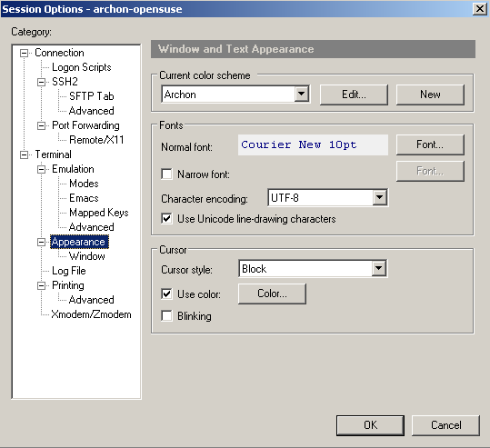Enable the Blinking cursor checkbox
Image resolution: width=490 pixels, height=448 pixels.
pyautogui.click(x=166, y=316)
